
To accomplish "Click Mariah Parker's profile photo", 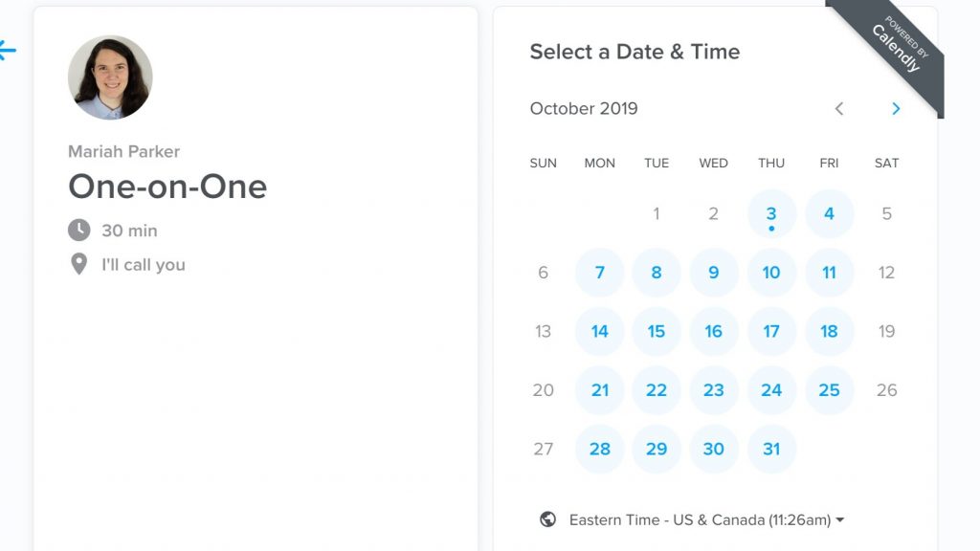I will click(110, 77).
